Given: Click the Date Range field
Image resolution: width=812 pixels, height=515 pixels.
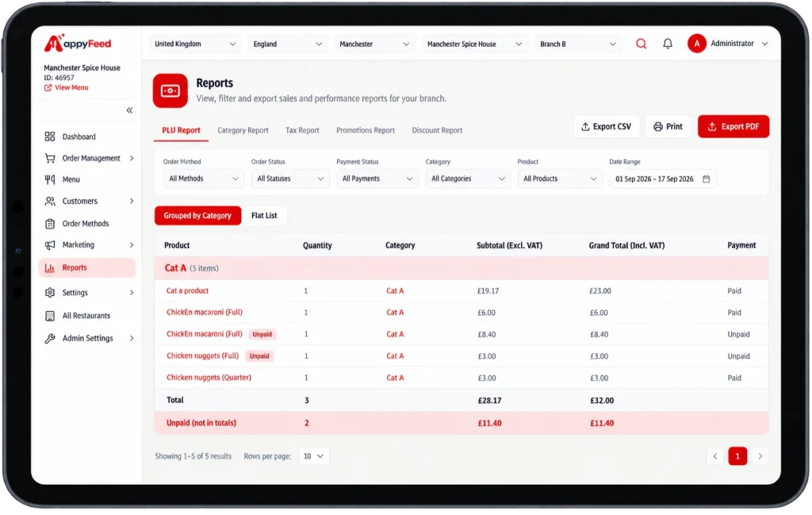Looking at the screenshot, I should coord(663,179).
